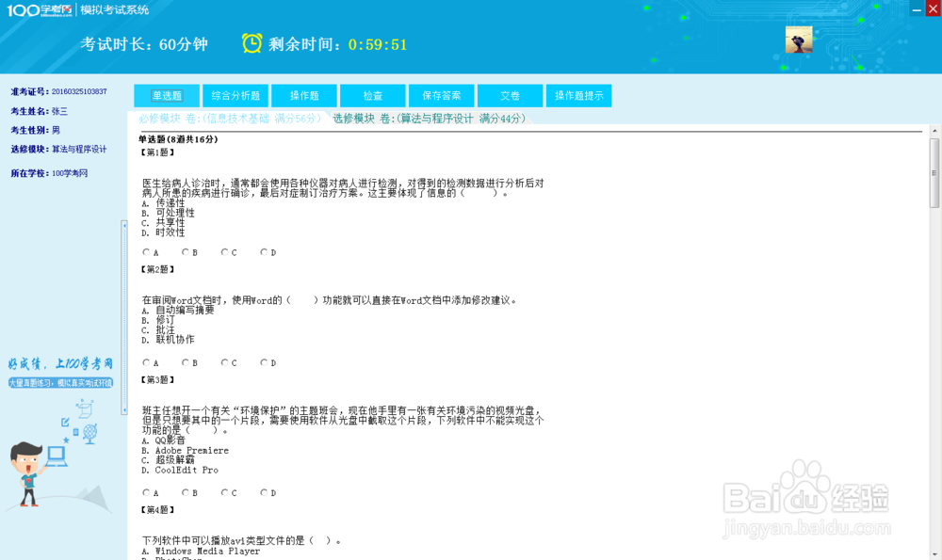Choose option A for question 3
The width and height of the screenshot is (942, 560).
[146, 492]
